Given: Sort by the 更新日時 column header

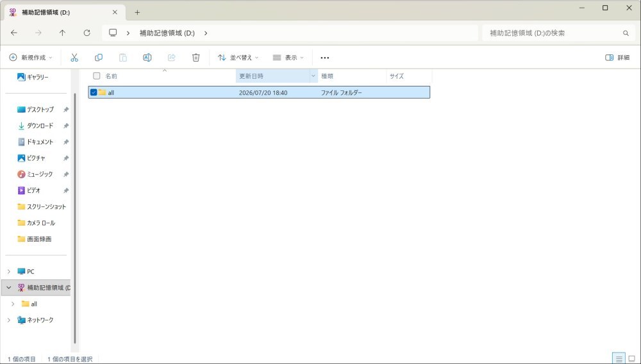Looking at the screenshot, I should 251,76.
